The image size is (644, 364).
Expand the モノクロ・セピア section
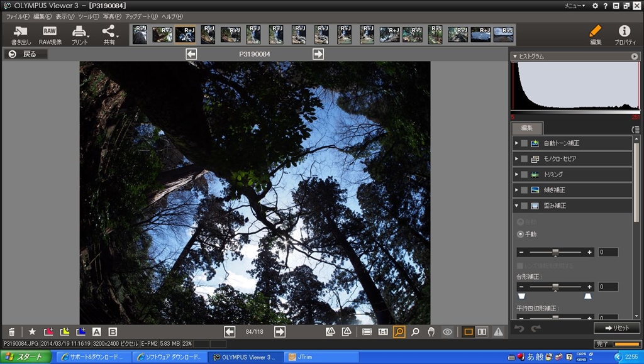pos(517,159)
